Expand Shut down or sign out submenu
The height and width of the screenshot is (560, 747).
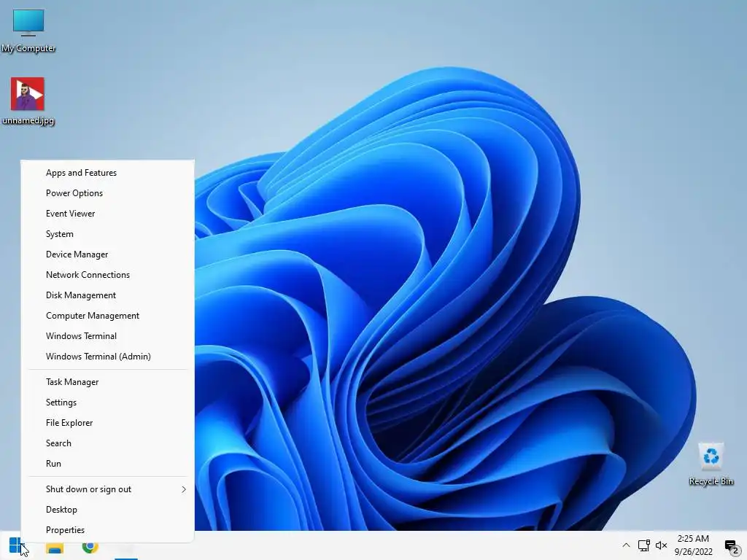tap(108, 489)
